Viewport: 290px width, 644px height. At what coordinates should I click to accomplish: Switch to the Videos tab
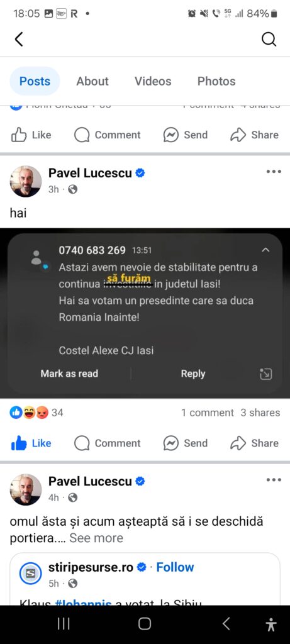coord(153,81)
